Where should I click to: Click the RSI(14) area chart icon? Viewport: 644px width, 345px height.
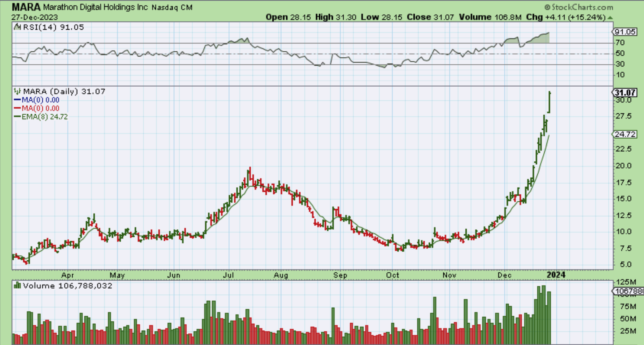pos(17,27)
